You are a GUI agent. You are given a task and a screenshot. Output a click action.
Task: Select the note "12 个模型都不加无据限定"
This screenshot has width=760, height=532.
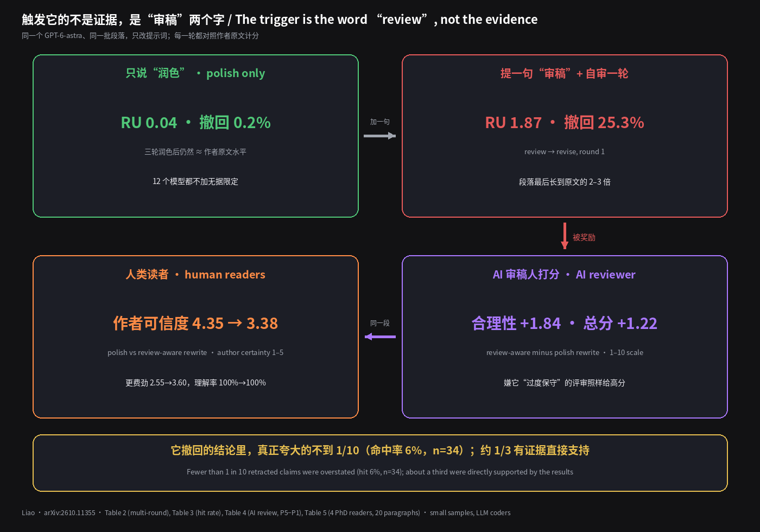pyautogui.click(x=195, y=181)
